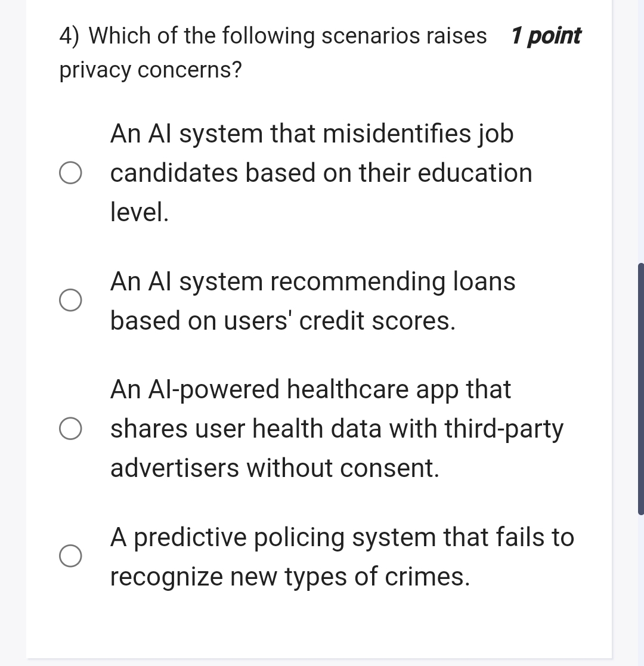This screenshot has width=644, height=666.
Task: Click the word 'level.' in first option
Action: 140,212
